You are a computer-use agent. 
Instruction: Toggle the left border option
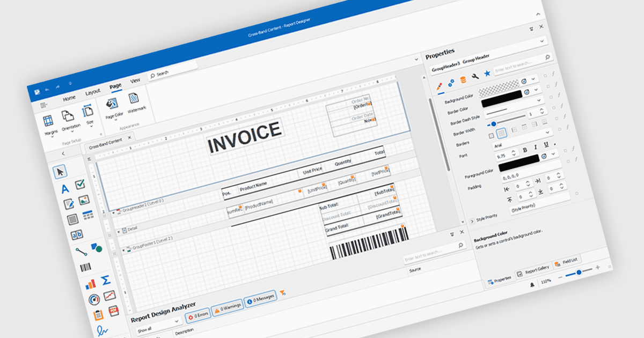(514, 130)
